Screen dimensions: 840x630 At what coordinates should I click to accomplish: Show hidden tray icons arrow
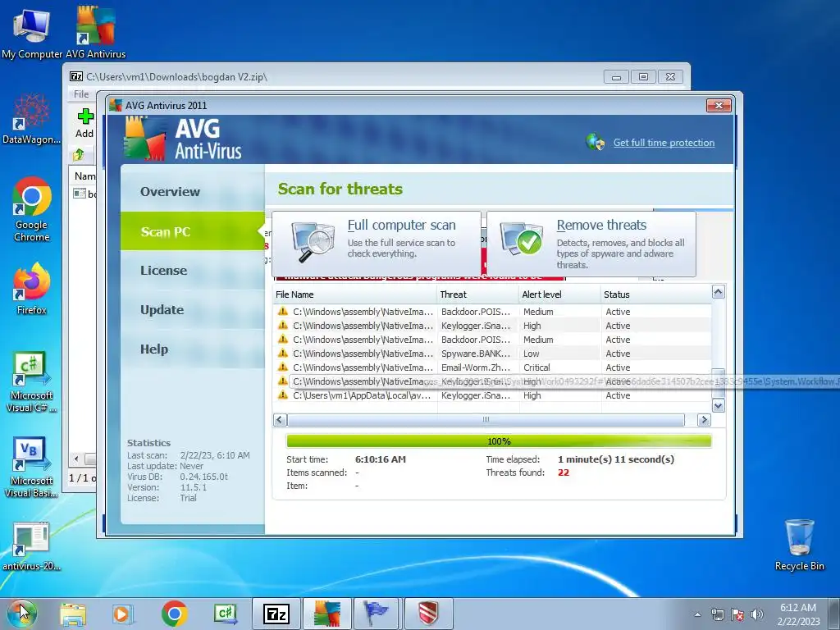click(697, 614)
